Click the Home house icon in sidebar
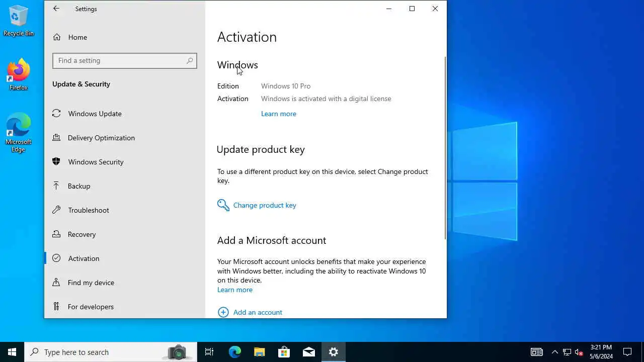This screenshot has height=362, width=644. (57, 37)
